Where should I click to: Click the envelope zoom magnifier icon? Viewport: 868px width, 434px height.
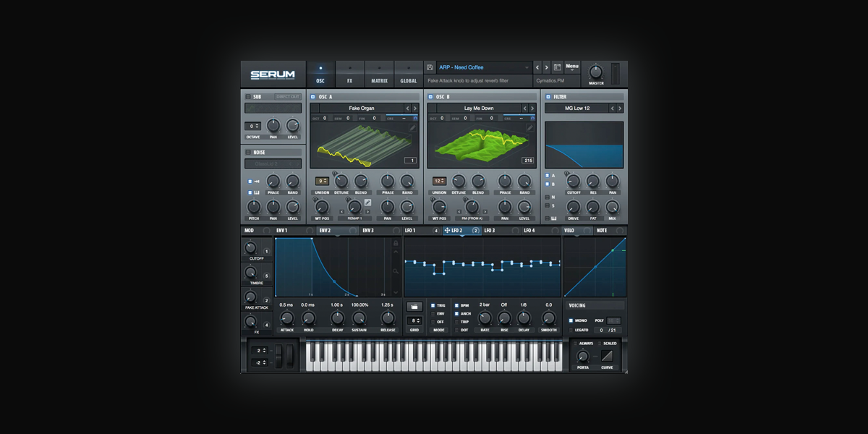(x=396, y=271)
